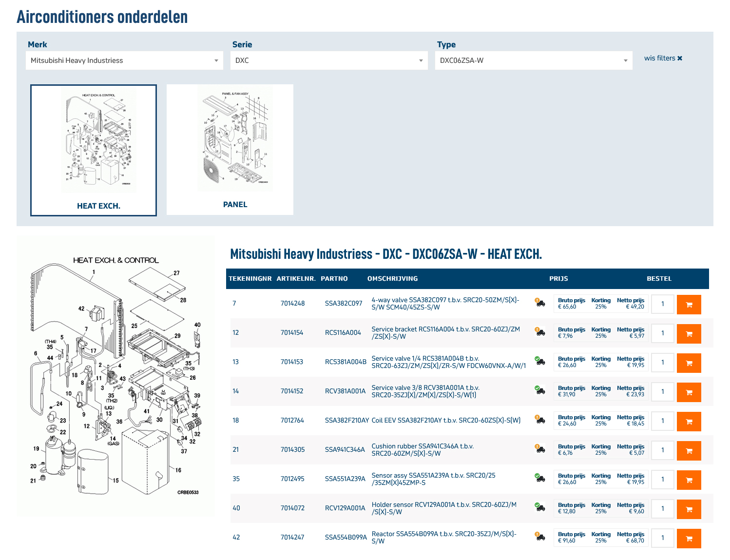
Task: Expand the Serie DXC dropdown
Action: [329, 60]
